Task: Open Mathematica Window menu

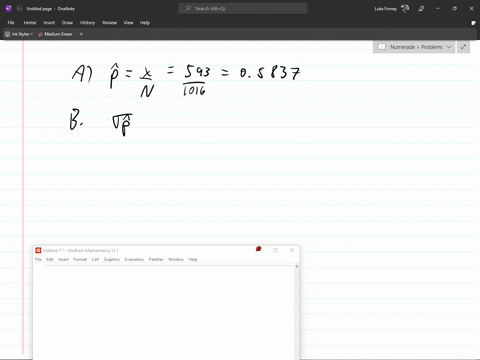Action: 176,259
